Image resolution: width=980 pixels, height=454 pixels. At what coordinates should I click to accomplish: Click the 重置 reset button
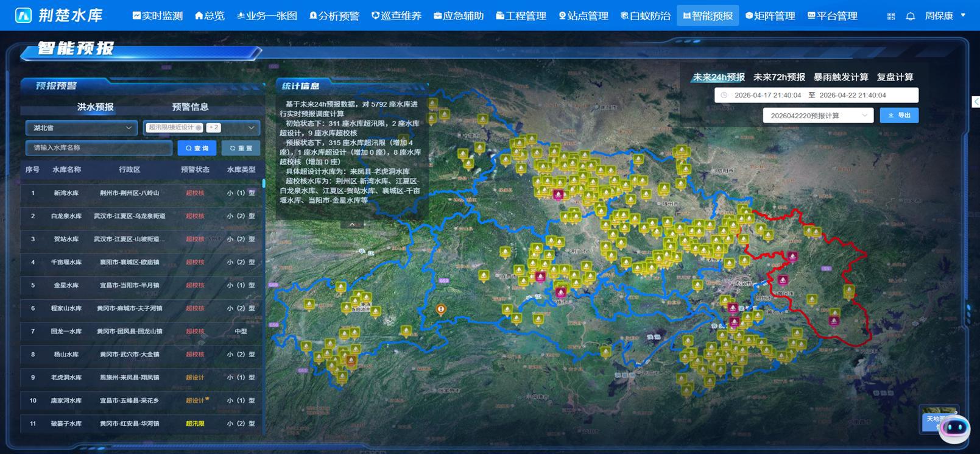(x=241, y=148)
